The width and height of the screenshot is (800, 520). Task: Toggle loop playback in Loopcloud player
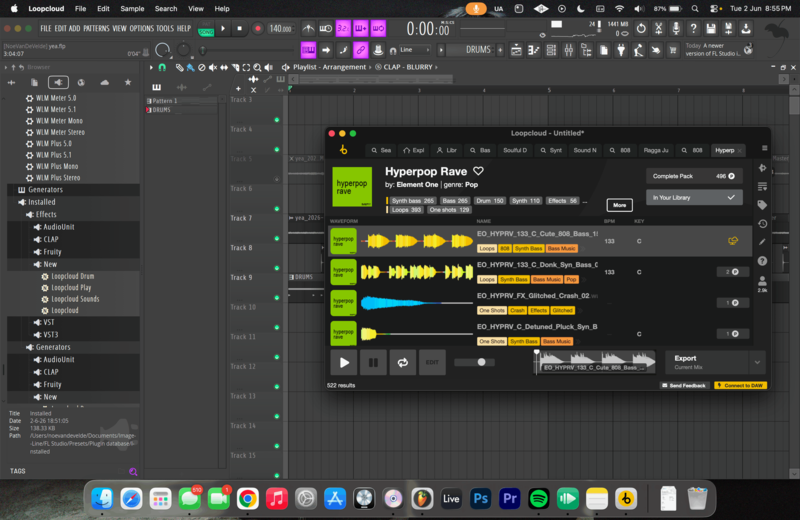(403, 362)
